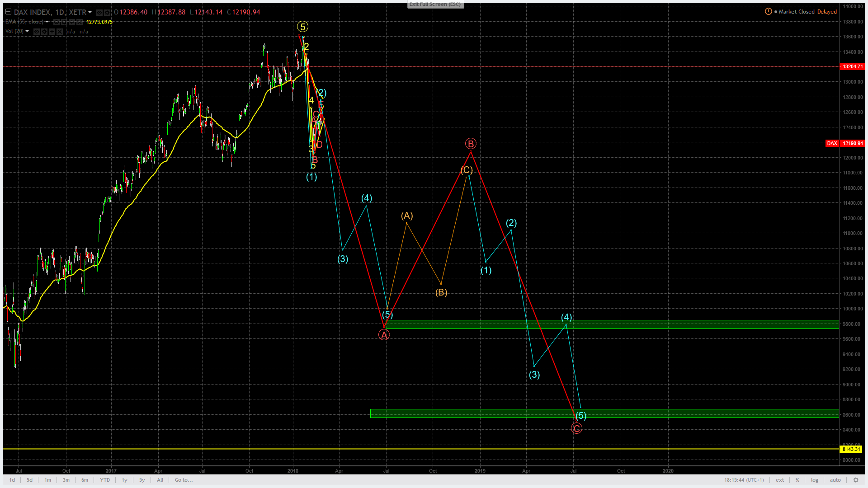868x488 pixels.
Task: Remove the EMA indicator with X icon
Action: pos(80,22)
